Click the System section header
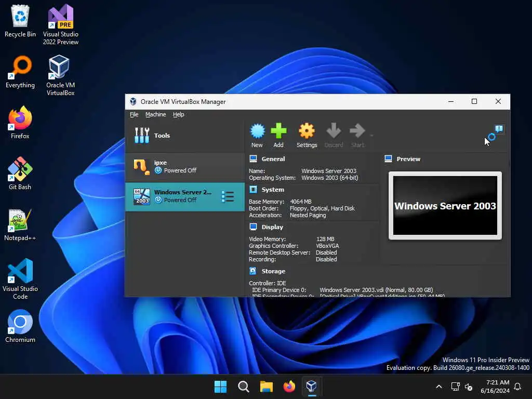The image size is (532, 399). [x=273, y=190]
